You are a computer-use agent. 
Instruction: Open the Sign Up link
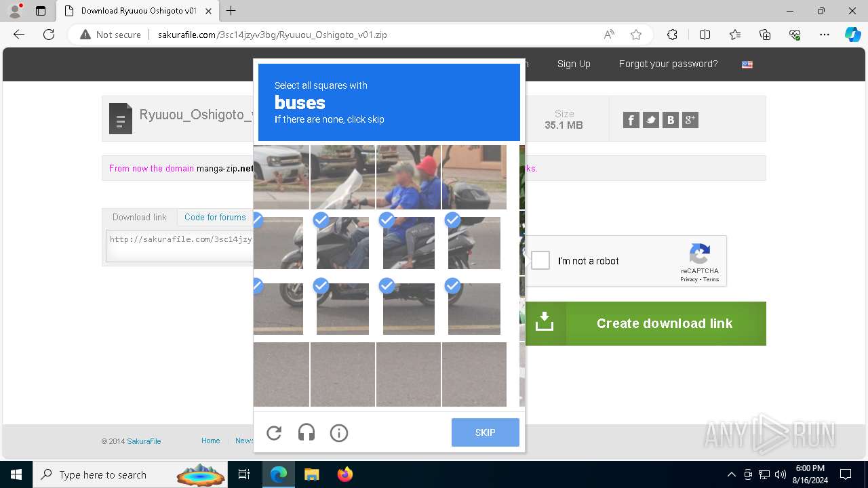point(574,64)
